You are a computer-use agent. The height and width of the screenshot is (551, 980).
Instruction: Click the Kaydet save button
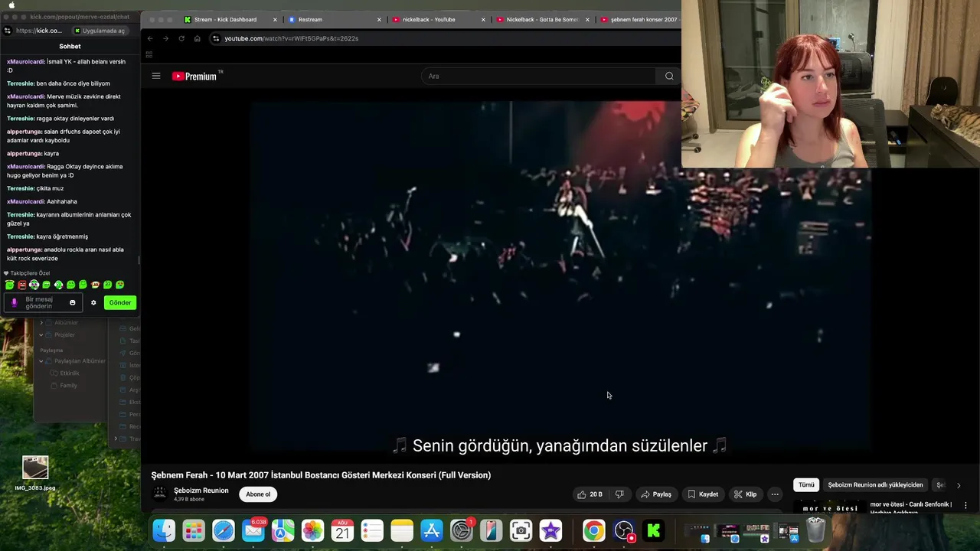click(703, 494)
